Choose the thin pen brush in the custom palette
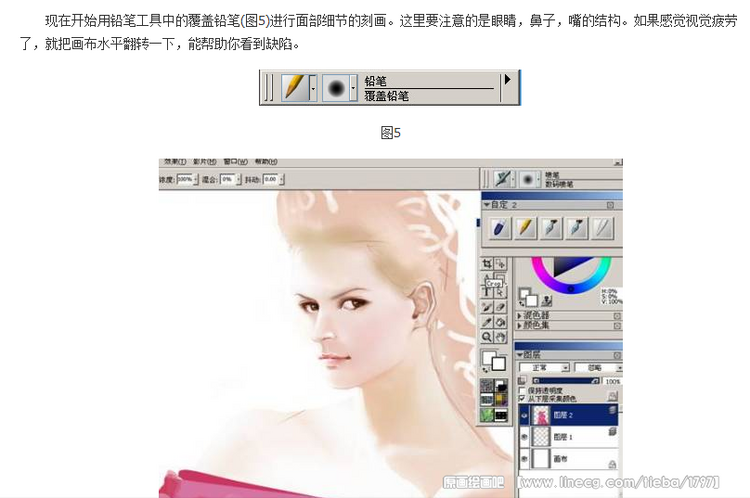 pos(602,228)
